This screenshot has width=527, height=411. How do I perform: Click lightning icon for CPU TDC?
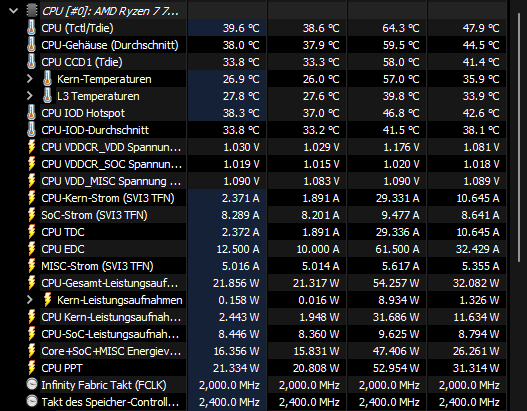pyautogui.click(x=31, y=232)
